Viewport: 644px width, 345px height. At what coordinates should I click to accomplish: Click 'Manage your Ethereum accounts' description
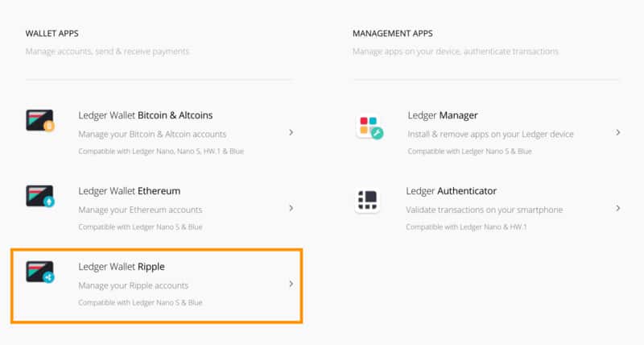(140, 210)
